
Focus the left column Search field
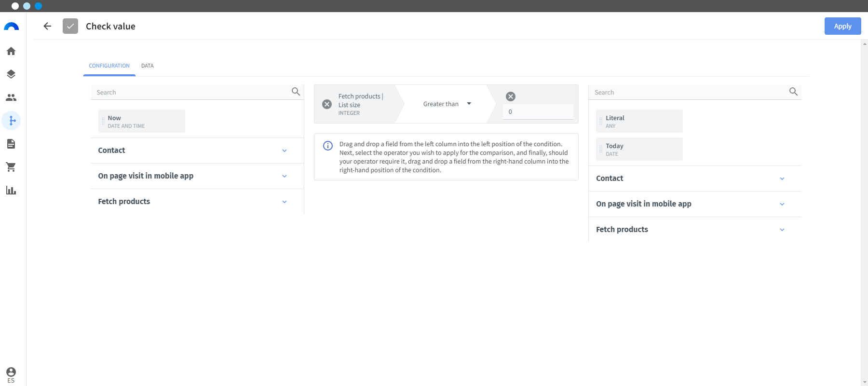[191, 92]
